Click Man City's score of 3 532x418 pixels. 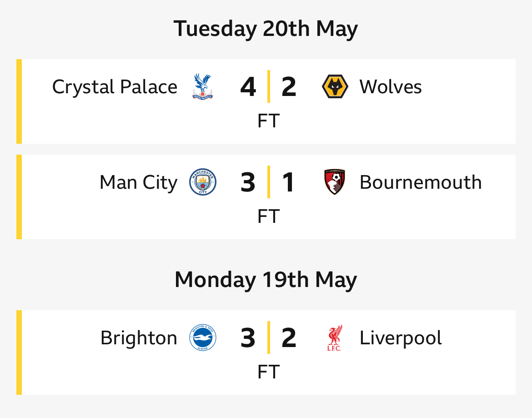point(248,182)
